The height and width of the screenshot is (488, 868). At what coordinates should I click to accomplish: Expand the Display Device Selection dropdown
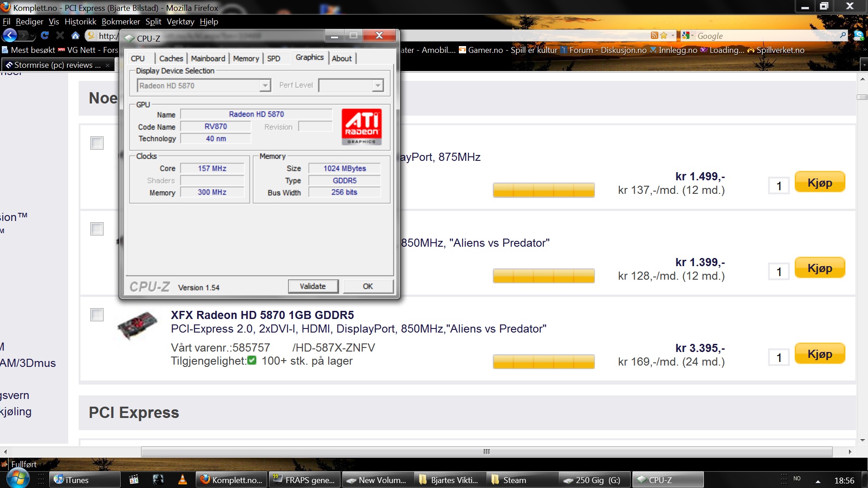point(265,85)
